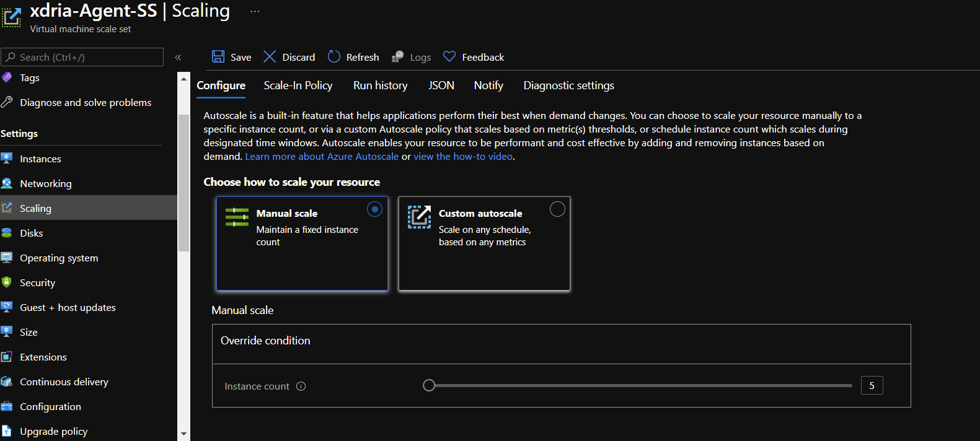Click the instance count input showing 5

point(872,385)
